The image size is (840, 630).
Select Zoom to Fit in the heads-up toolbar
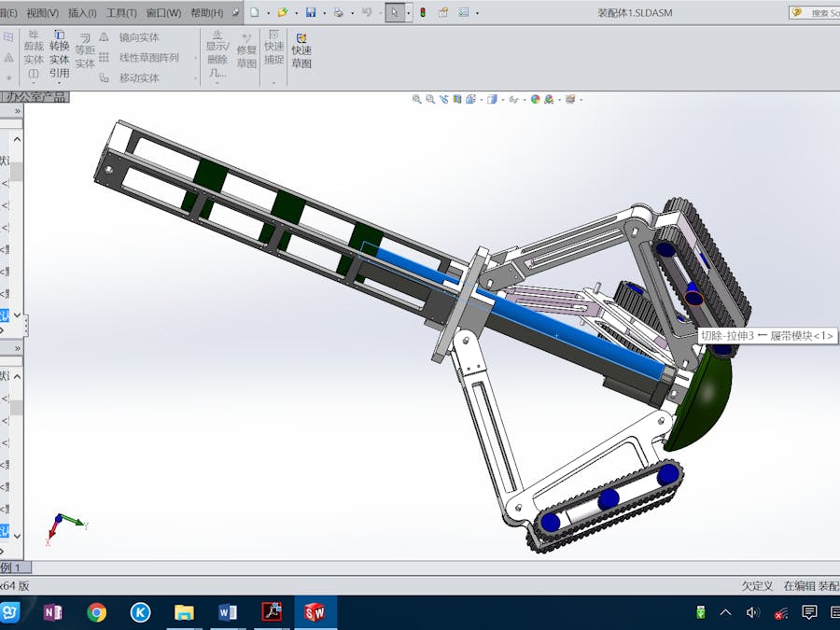pyautogui.click(x=416, y=98)
